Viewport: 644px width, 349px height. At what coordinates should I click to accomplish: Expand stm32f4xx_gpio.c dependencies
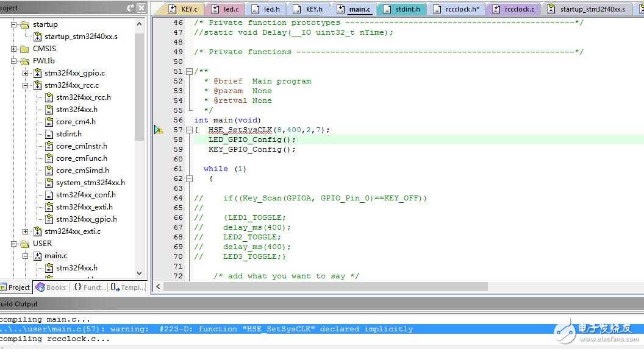click(26, 74)
